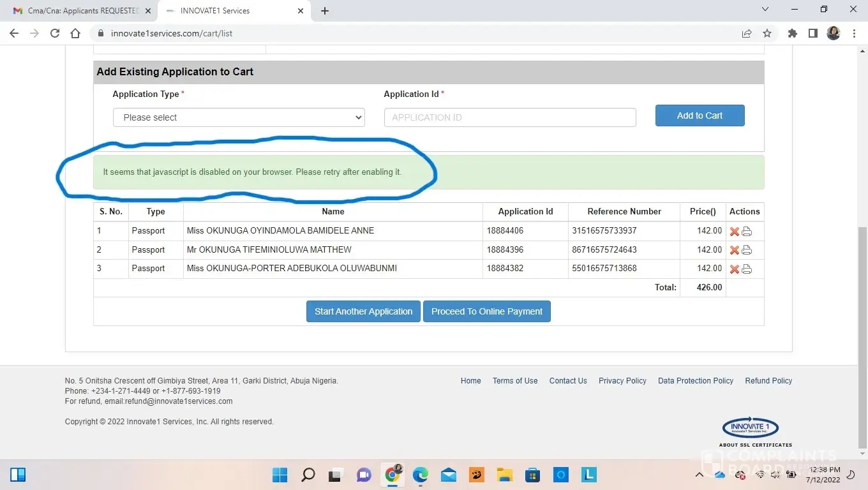Delete Miss OKUNUGA OYINDAMOLA application from cart
The height and width of the screenshot is (490, 868).
tap(734, 232)
